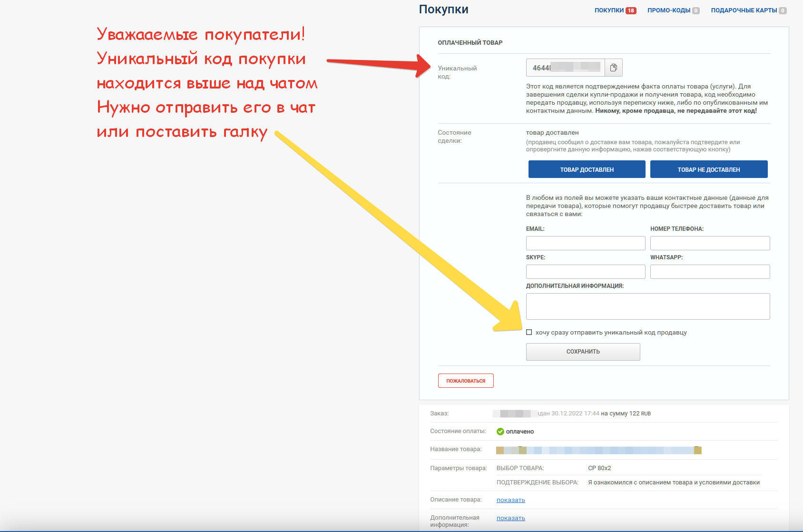The image size is (803, 532).
Task: Expand Дополнительная информация via показать link
Action: coord(510,518)
